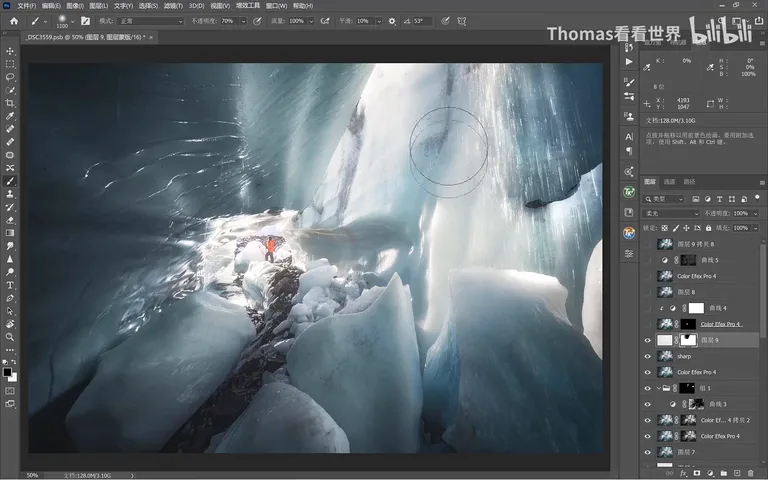Image resolution: width=768 pixels, height=480 pixels.
Task: Open the brush preset picker arrow
Action: [72, 22]
